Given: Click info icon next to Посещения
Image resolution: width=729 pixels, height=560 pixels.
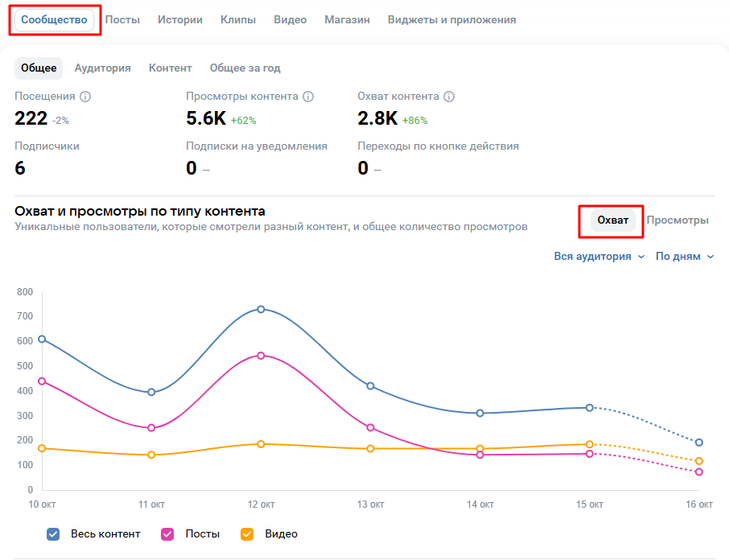Looking at the screenshot, I should click(85, 97).
